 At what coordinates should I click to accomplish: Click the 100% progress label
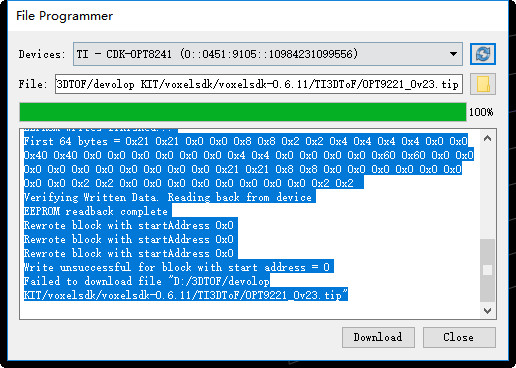point(481,112)
